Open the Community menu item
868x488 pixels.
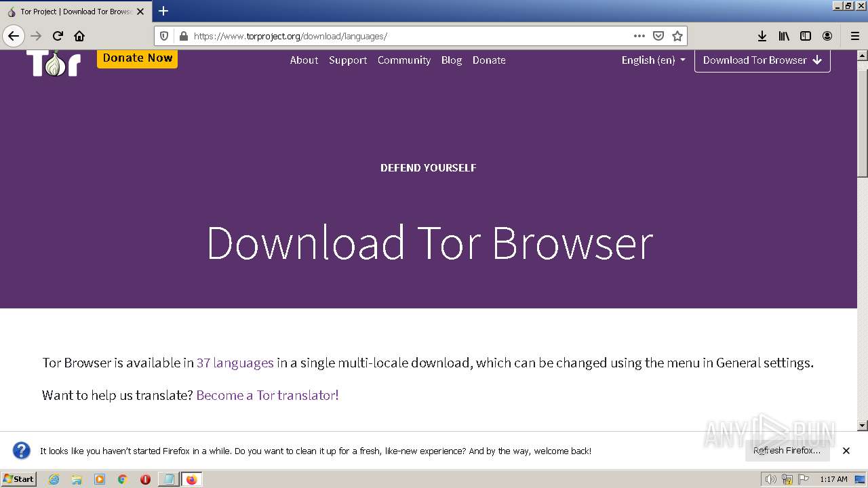coord(404,60)
